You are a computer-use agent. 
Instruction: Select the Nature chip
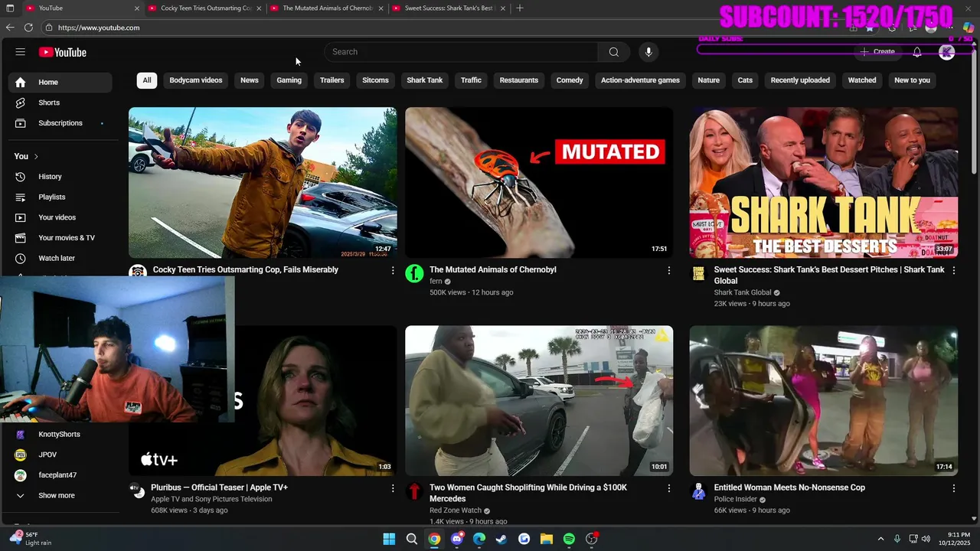(709, 80)
